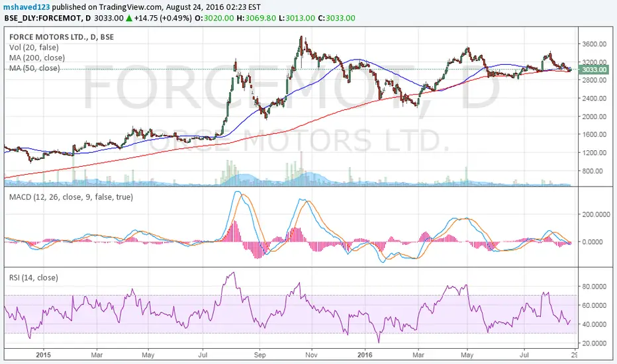Open the mshaved123 author link
The image size is (617, 364).
coord(26,7)
